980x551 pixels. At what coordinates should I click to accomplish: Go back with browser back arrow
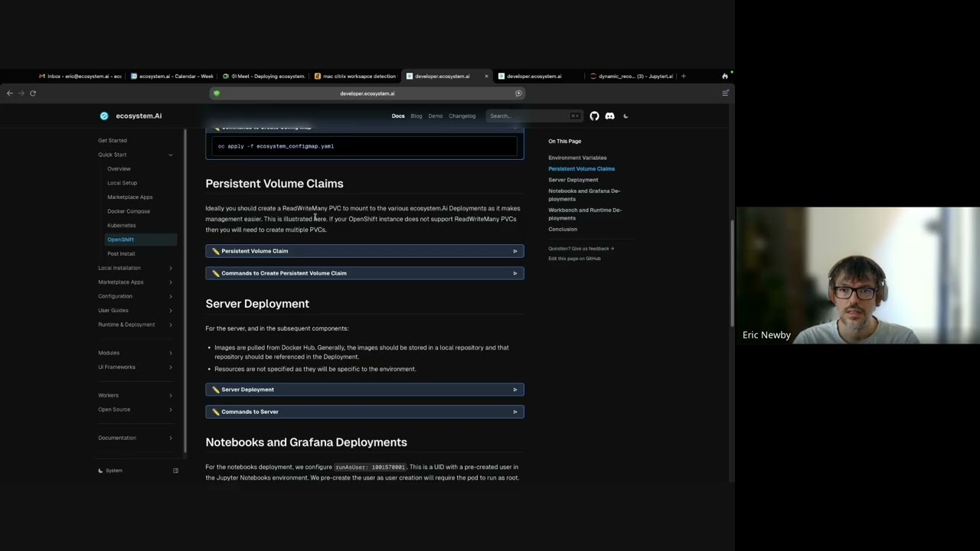(10, 93)
